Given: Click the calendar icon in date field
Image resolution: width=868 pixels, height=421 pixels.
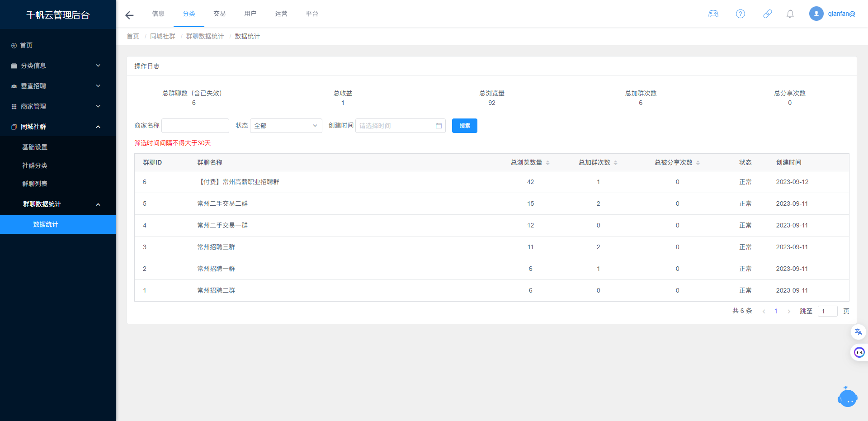Looking at the screenshot, I should pos(439,126).
